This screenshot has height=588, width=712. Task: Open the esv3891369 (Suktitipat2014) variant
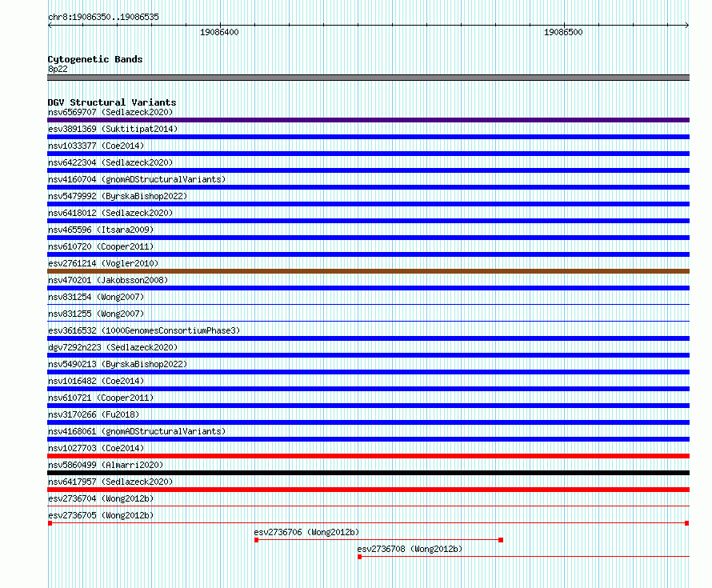point(113,129)
